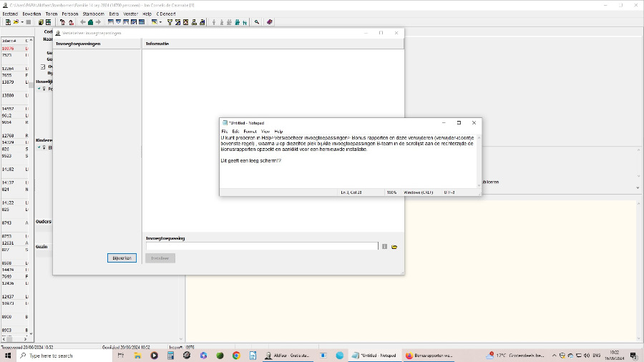Viewport: 644px width, 362px height.
Task: Click the Bijwerken button
Action: [x=122, y=258]
